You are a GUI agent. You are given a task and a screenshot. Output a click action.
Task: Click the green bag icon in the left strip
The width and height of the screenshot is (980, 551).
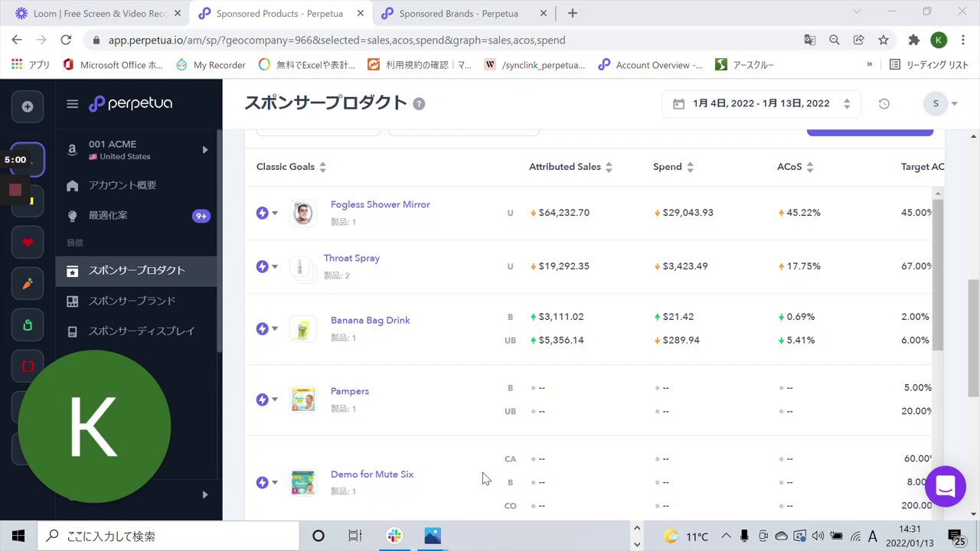[x=28, y=325]
